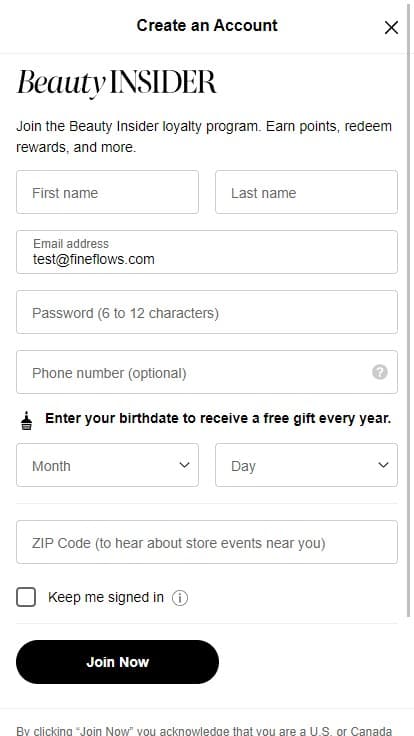Open the Day dropdown
The height and width of the screenshot is (736, 414).
click(306, 465)
